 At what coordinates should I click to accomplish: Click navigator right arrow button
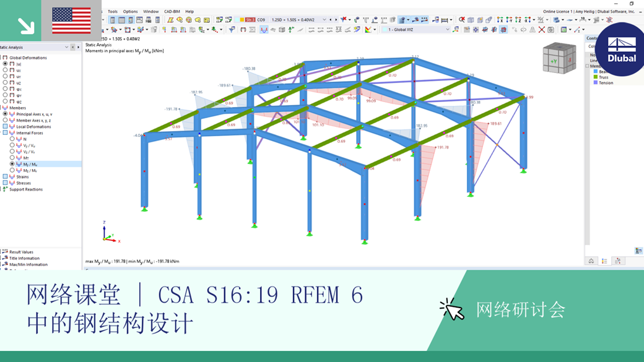point(79,47)
